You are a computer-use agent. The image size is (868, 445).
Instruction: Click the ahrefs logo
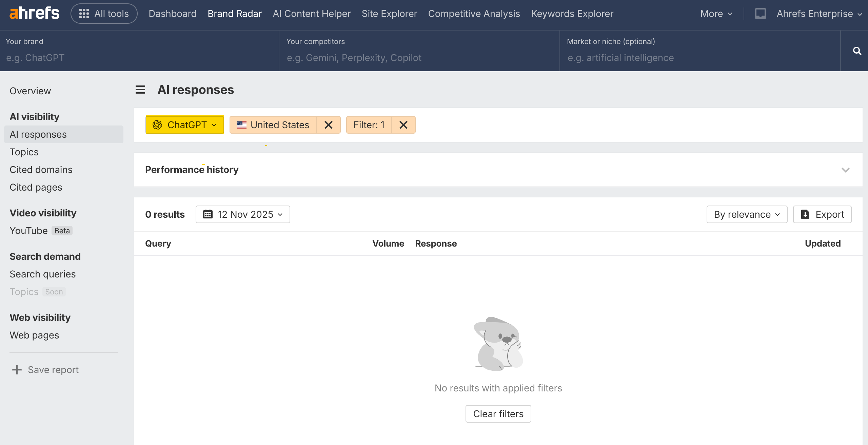click(34, 14)
